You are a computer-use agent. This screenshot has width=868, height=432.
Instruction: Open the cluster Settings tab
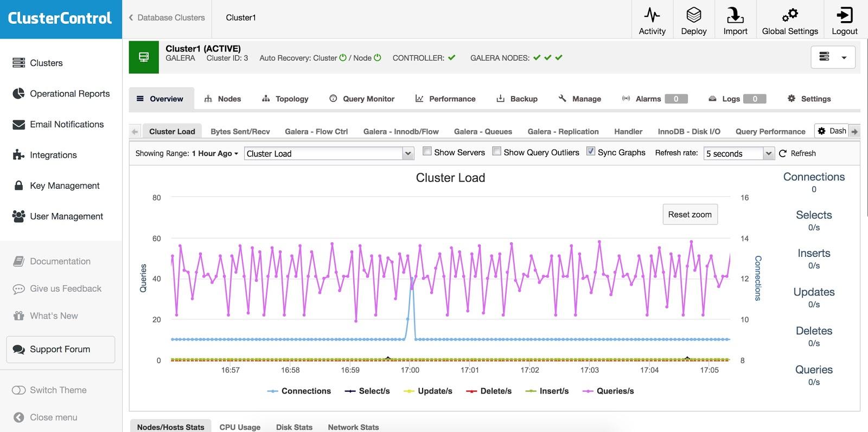809,99
